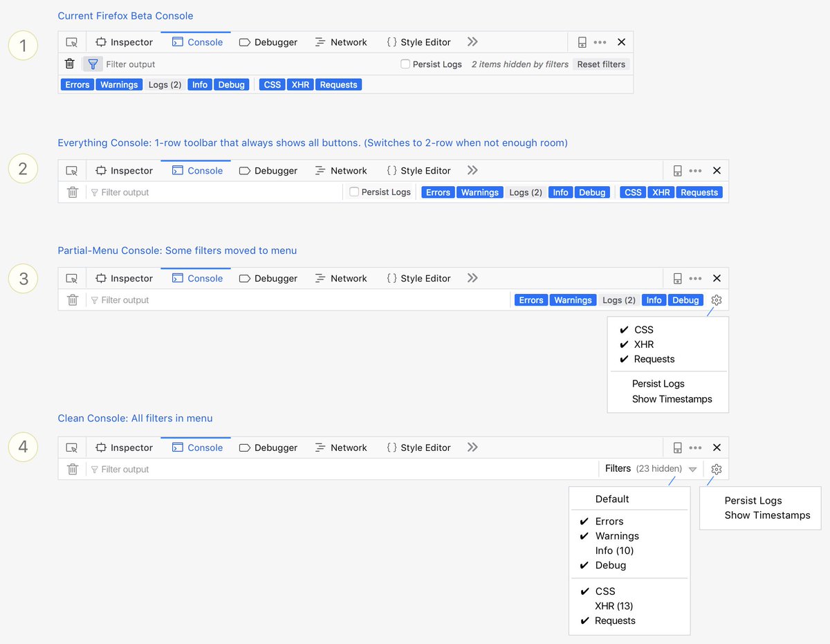
Task: Open the three-dots menu in mockup 3
Action: (x=695, y=279)
